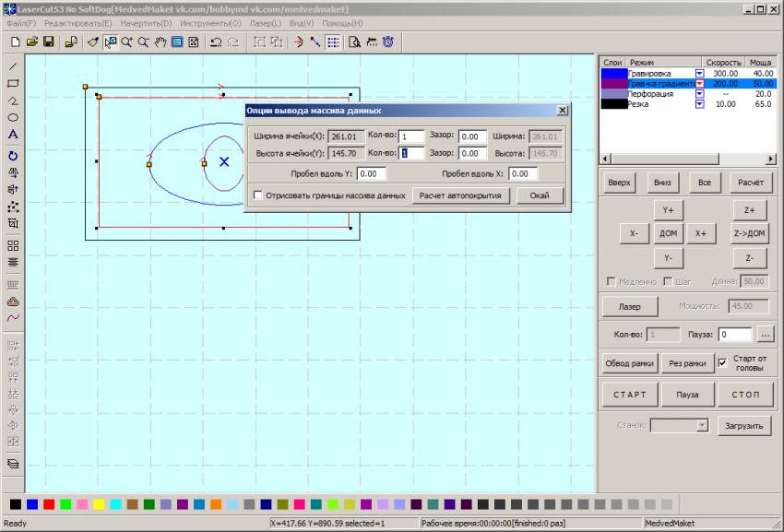
Task: Click the Undo arrow icon
Action: pyautogui.click(x=215, y=41)
